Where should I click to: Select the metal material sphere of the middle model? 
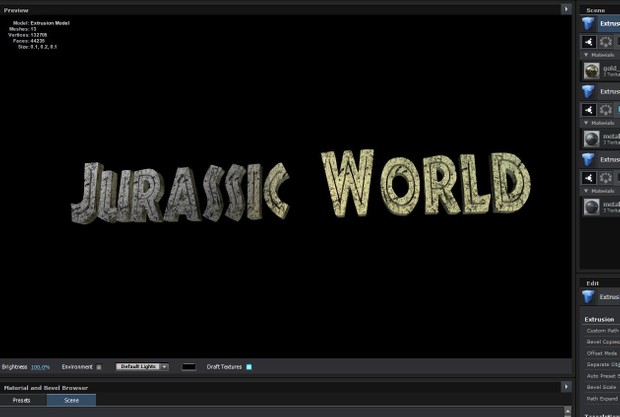click(x=592, y=139)
